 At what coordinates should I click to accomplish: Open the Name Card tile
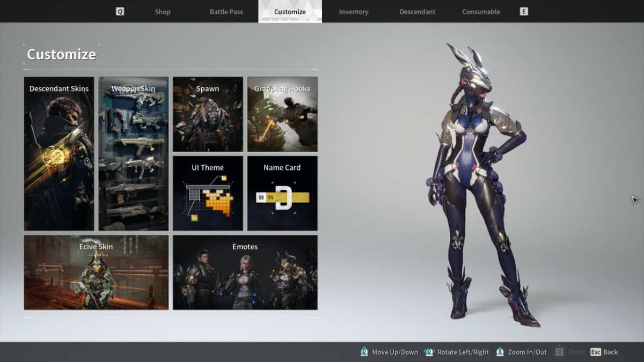click(282, 193)
